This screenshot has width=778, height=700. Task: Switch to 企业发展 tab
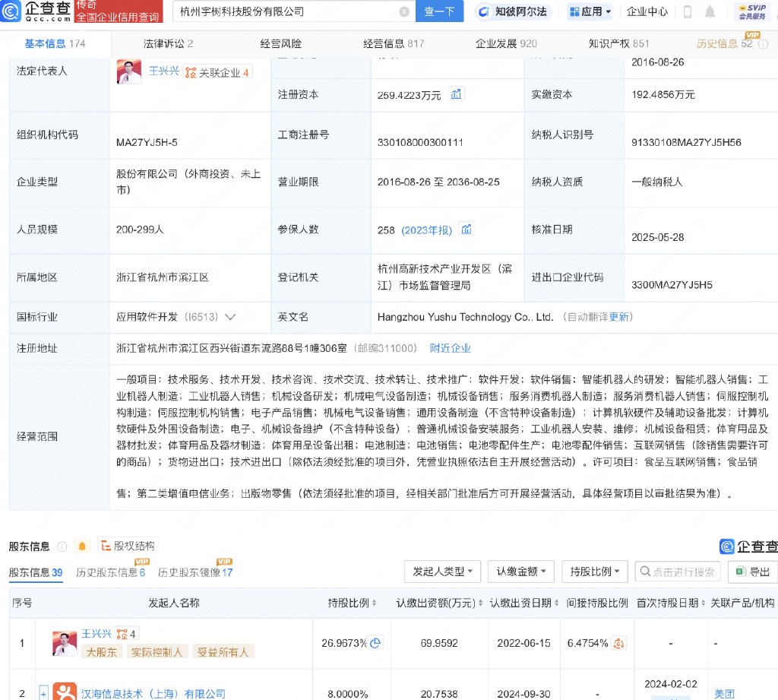(x=506, y=43)
